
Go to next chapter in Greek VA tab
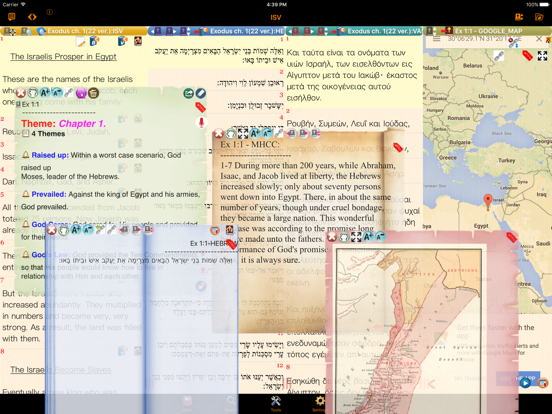308,31
